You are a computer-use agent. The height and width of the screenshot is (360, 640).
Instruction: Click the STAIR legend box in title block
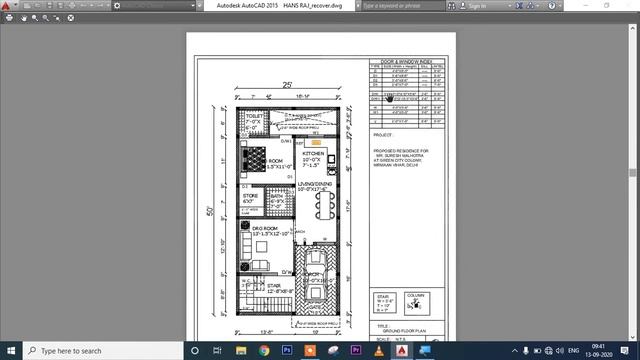(x=384, y=303)
